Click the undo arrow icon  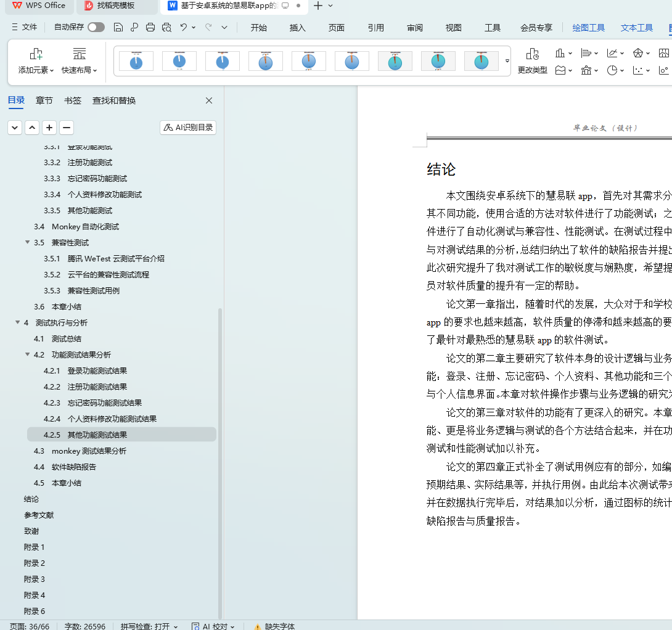coord(183,27)
